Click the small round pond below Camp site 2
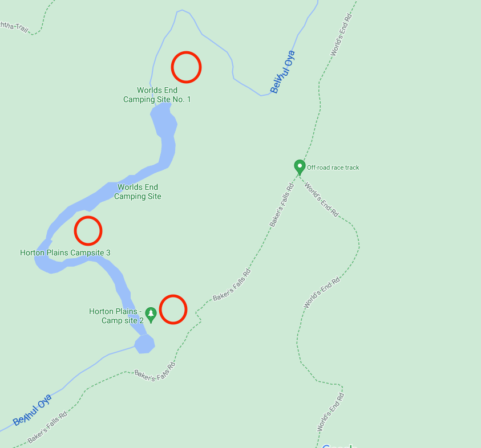481x448 pixels. [x=144, y=344]
